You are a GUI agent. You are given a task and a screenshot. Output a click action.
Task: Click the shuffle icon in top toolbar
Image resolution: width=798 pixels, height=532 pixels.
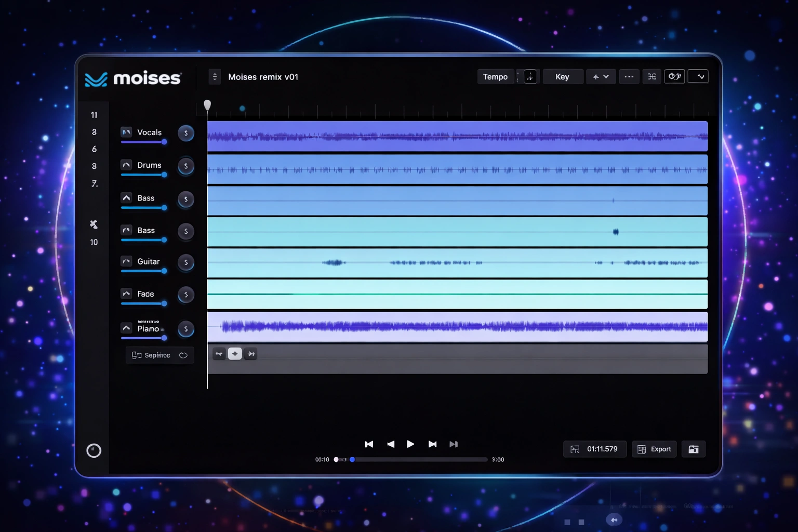click(652, 77)
